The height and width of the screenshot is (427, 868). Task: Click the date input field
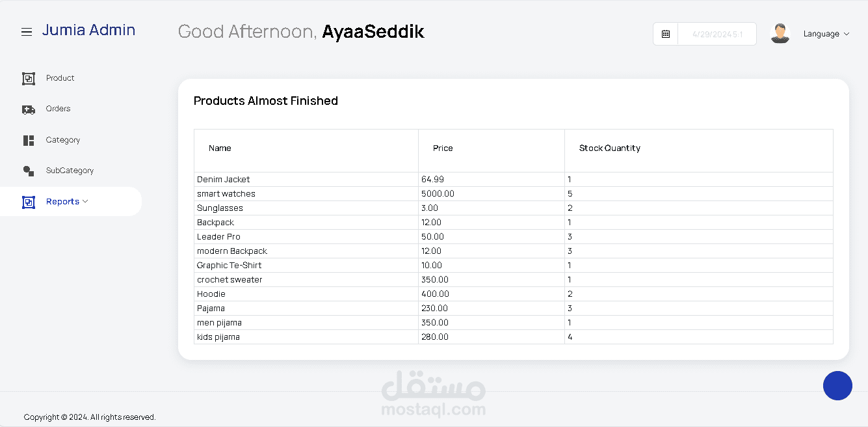click(x=717, y=34)
